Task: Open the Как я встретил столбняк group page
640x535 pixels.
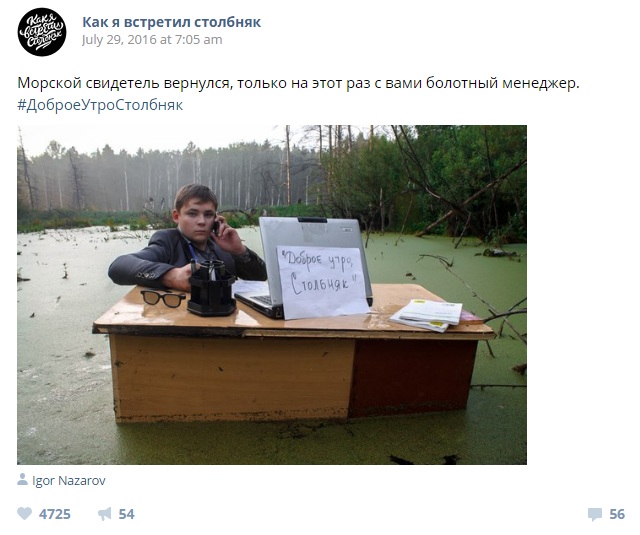Action: coord(171,22)
